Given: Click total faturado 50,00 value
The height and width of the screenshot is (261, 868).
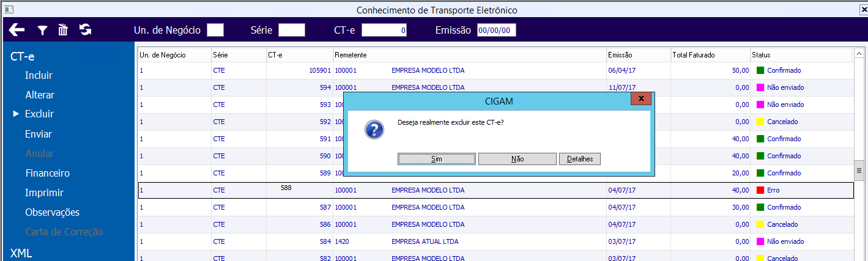Looking at the screenshot, I should coord(740,70).
